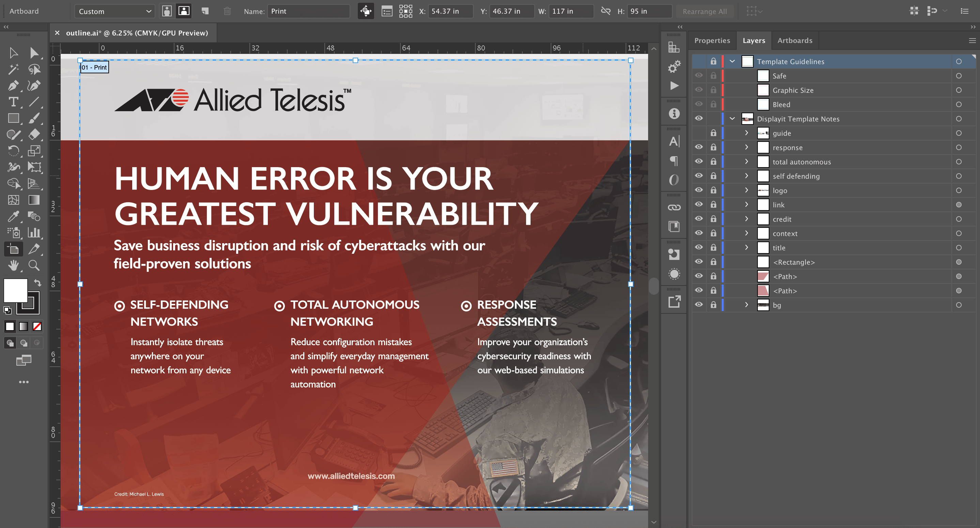Select the Hand tool
The width and height of the screenshot is (980, 528).
[14, 265]
